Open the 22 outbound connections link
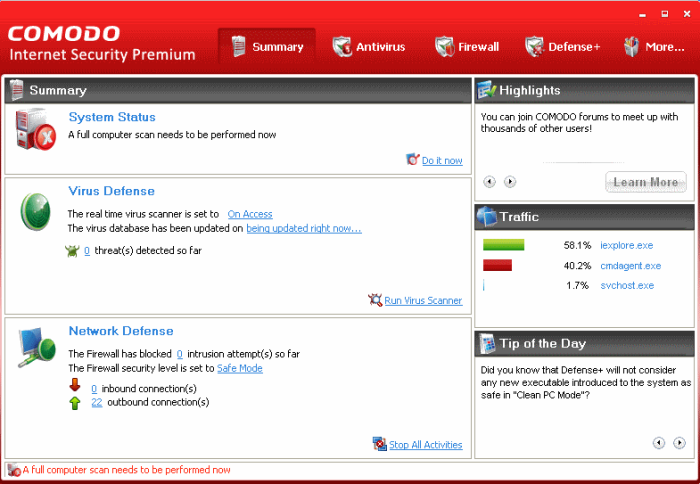The image size is (700, 484). click(97, 402)
